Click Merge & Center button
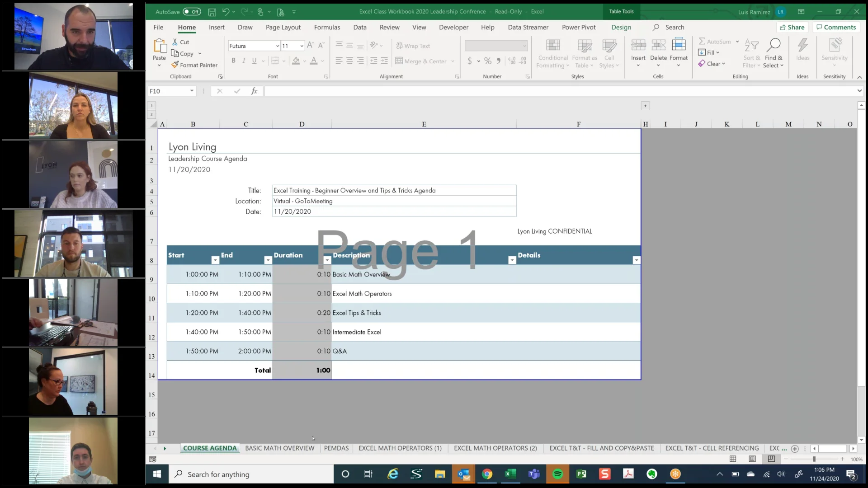This screenshot has height=488, width=868. pyautogui.click(x=421, y=61)
